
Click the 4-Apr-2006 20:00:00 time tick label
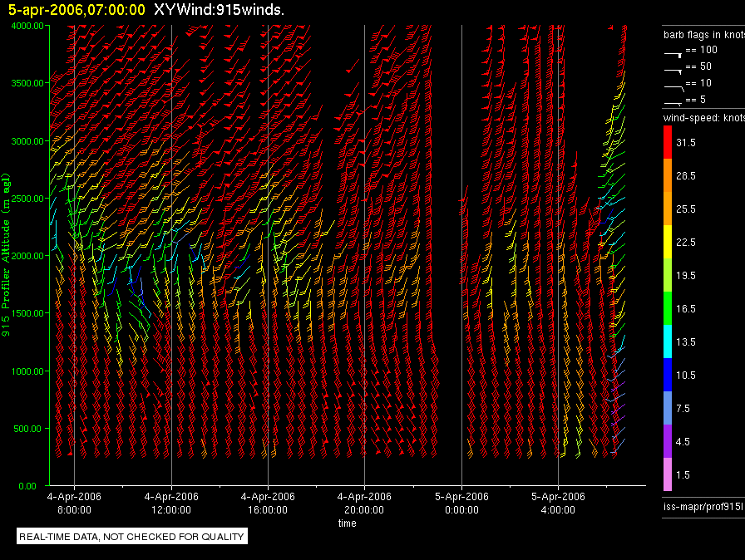tap(364, 502)
